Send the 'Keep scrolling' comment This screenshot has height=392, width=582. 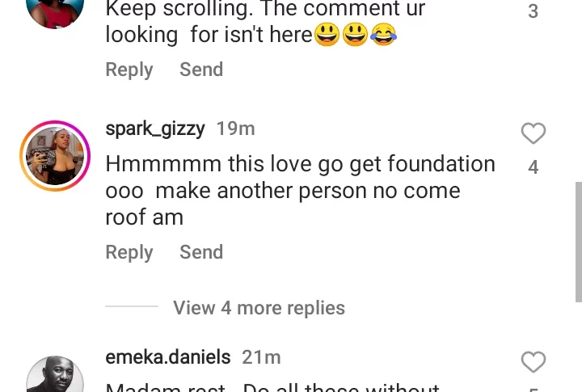[201, 70]
